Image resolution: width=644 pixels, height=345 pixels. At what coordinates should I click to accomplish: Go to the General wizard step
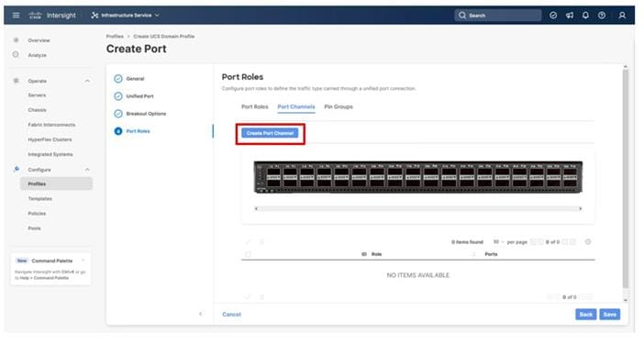tap(135, 78)
